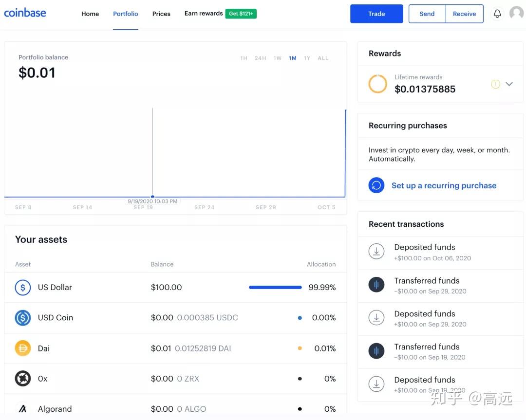Screen dimensions: 526x420
Task: Open the Portfolio tab
Action: click(x=126, y=14)
